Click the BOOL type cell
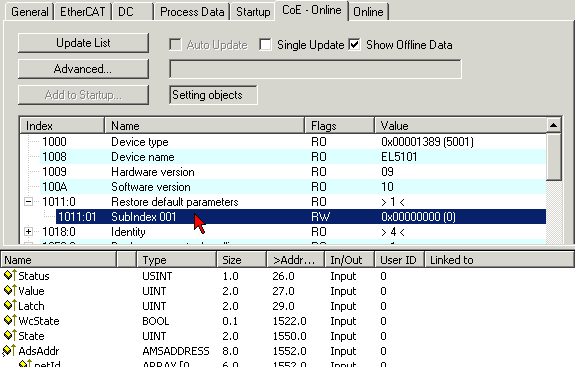575x367 pixels. pyautogui.click(x=155, y=321)
